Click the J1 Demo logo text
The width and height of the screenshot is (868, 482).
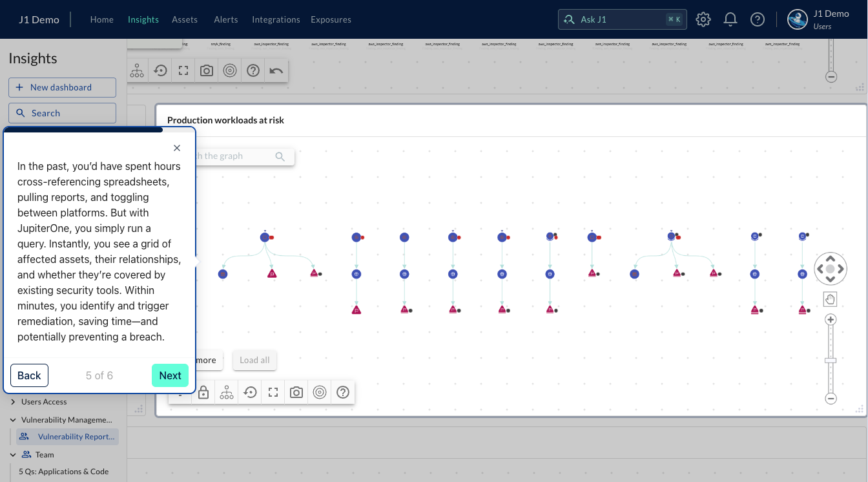click(x=39, y=19)
